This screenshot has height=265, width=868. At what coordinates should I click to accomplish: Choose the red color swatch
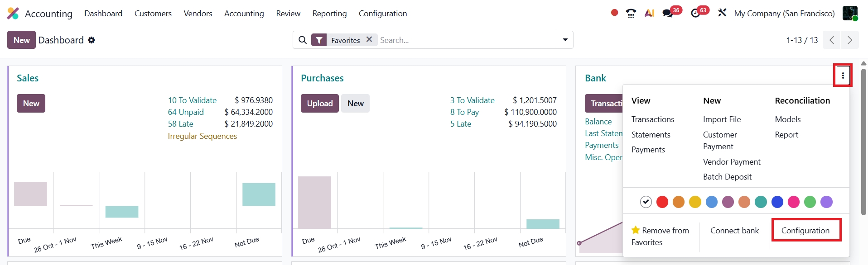pos(662,202)
